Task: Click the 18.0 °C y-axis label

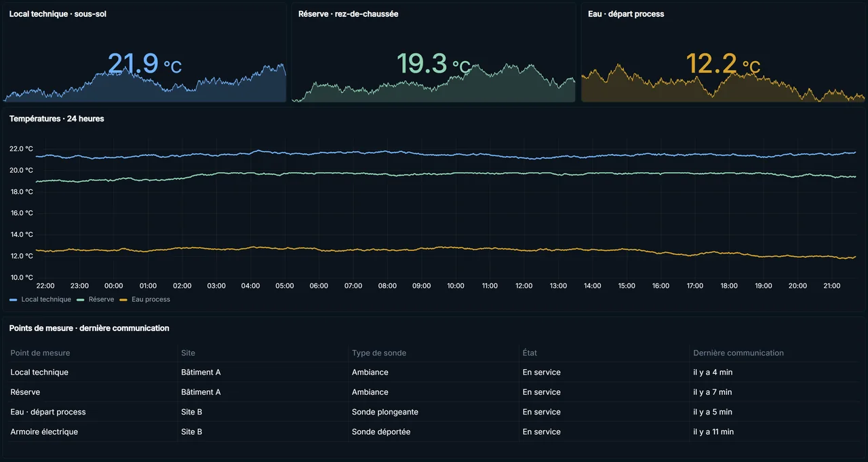Action: (x=21, y=192)
